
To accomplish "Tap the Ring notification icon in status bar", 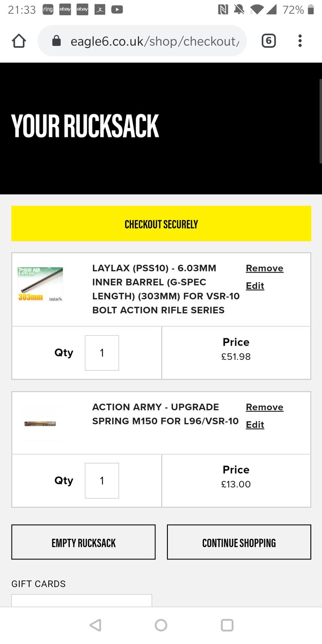I will (48, 9).
